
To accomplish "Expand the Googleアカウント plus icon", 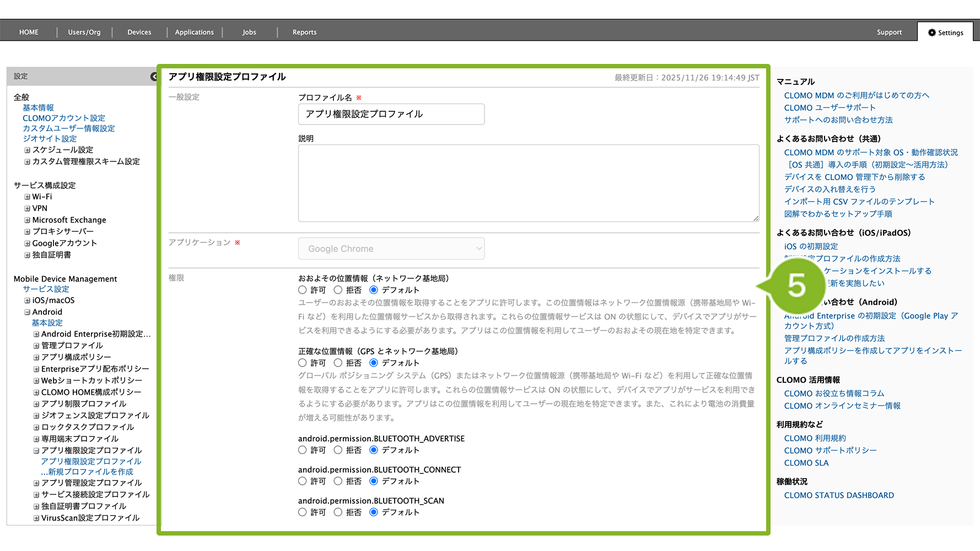I will [27, 243].
